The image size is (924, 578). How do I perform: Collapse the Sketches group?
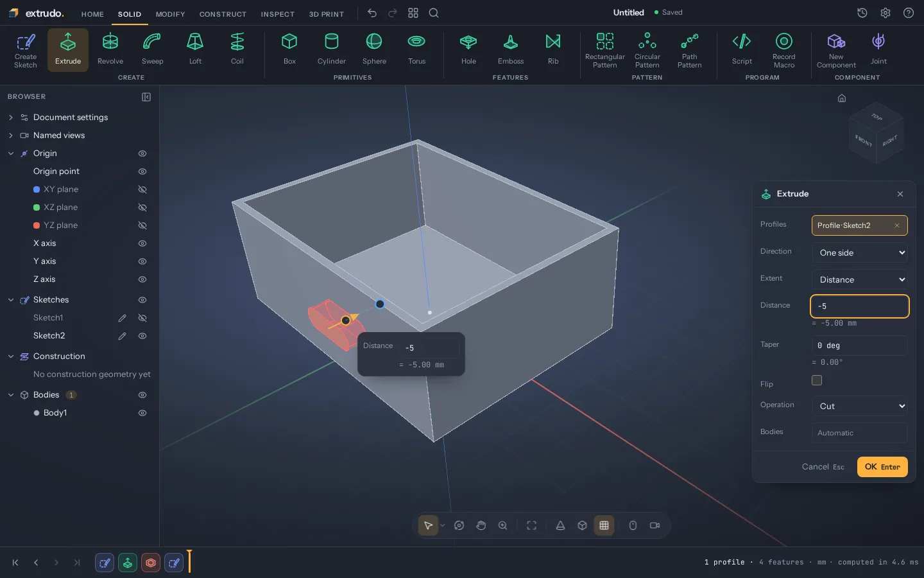pos(11,300)
